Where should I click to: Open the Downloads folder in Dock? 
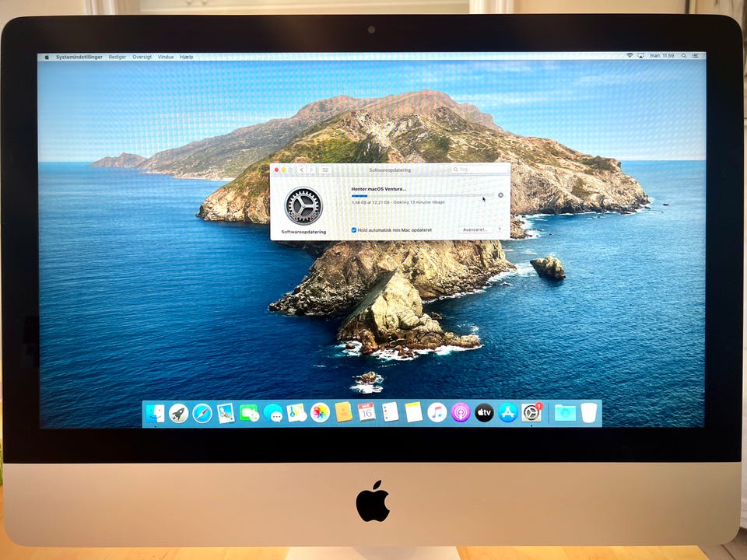pyautogui.click(x=565, y=413)
